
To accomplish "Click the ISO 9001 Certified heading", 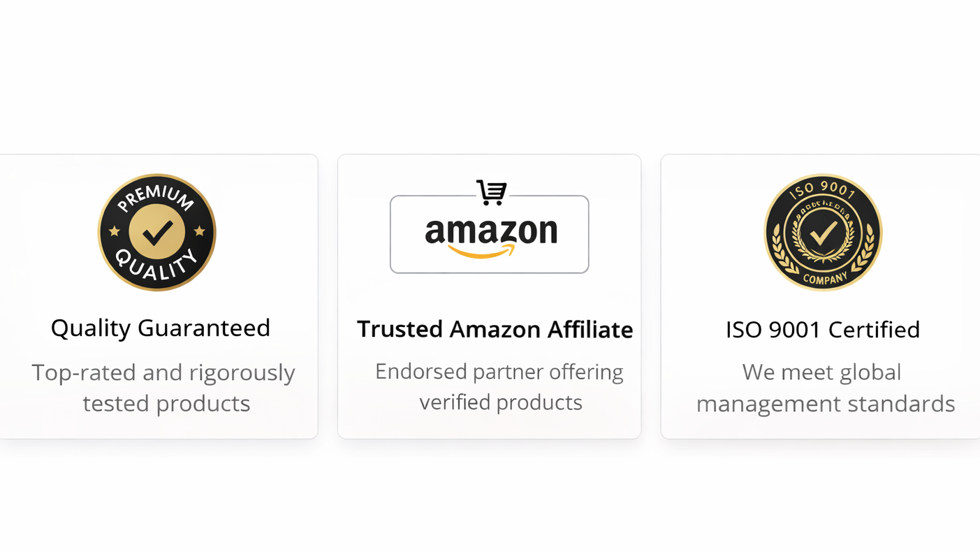I will tap(822, 329).
